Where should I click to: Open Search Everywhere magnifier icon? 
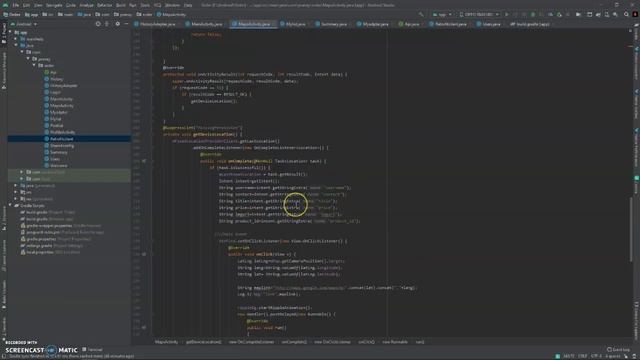pyautogui.click(x=626, y=14)
